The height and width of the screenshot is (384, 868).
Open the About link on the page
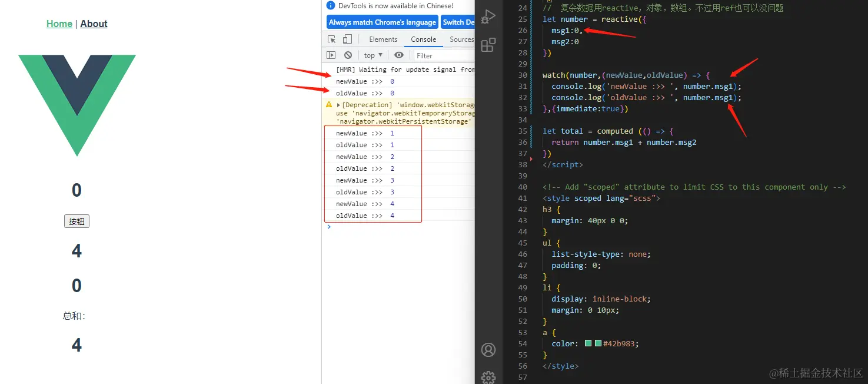point(94,24)
